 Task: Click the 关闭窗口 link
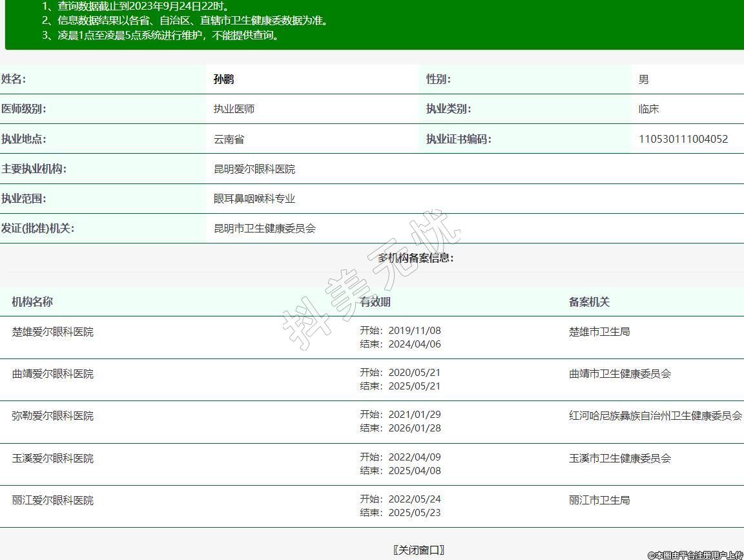418,550
